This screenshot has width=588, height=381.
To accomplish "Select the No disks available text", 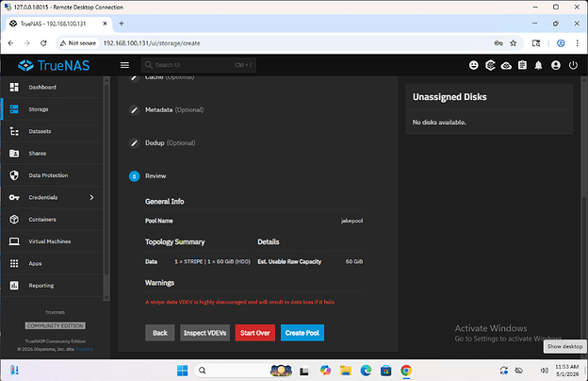I will click(x=439, y=123).
